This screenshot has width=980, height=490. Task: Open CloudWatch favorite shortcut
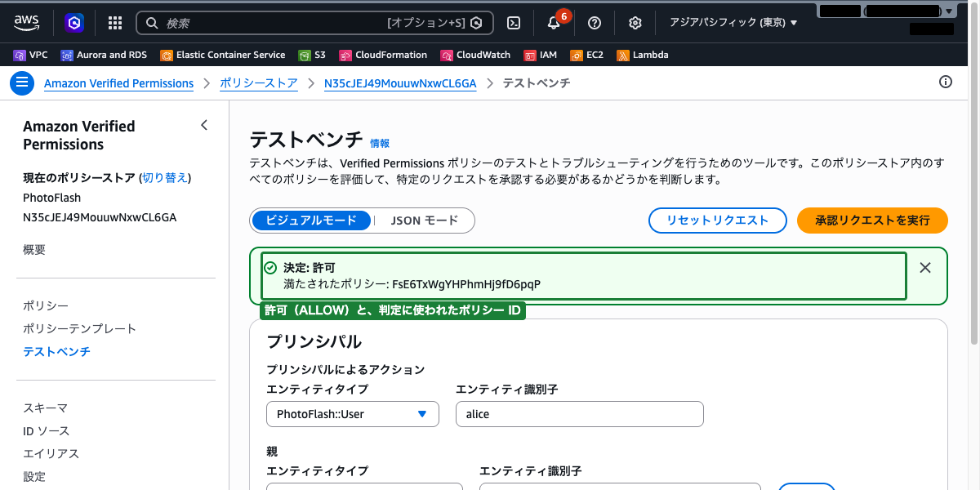[x=475, y=55]
